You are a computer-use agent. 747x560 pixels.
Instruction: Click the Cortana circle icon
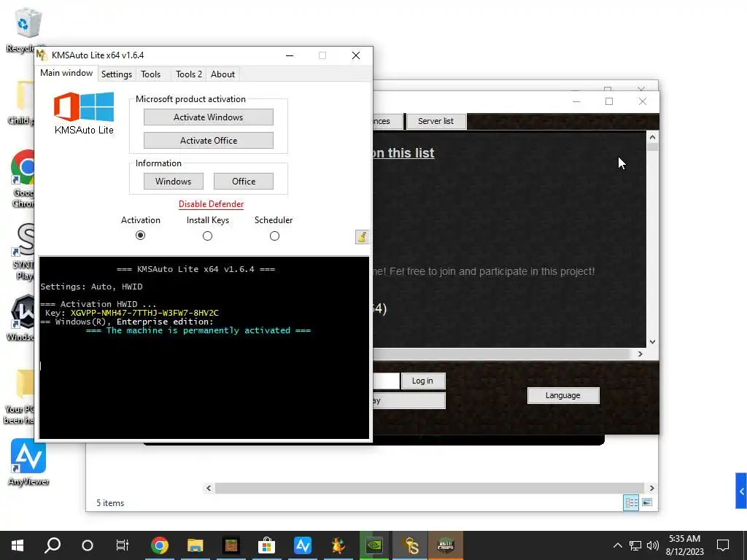[x=88, y=545]
